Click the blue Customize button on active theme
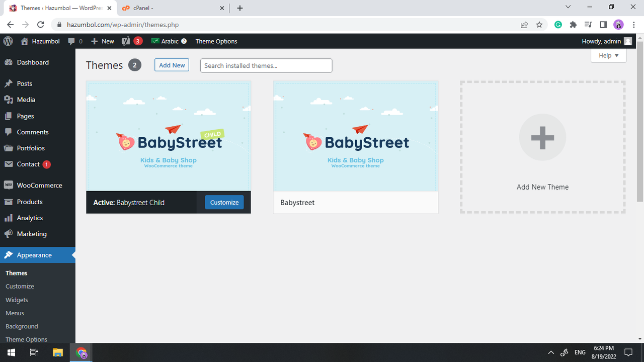This screenshot has width=644, height=362. pyautogui.click(x=224, y=202)
